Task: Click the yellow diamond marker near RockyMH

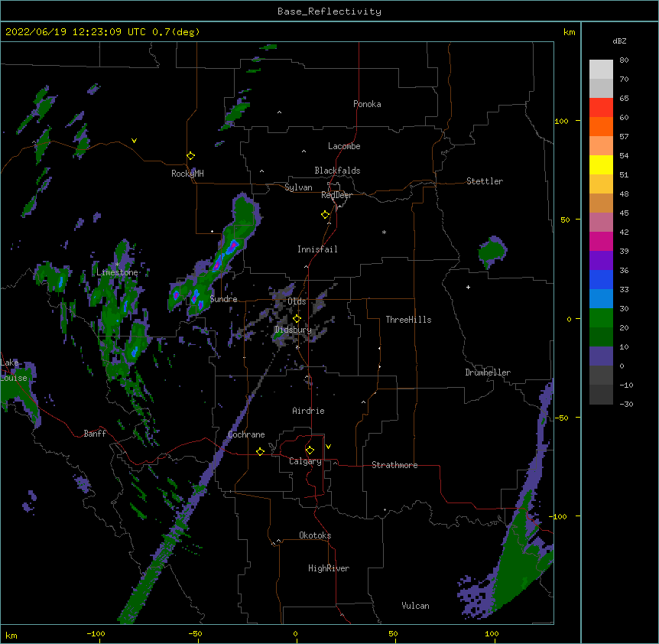Action: pos(190,156)
